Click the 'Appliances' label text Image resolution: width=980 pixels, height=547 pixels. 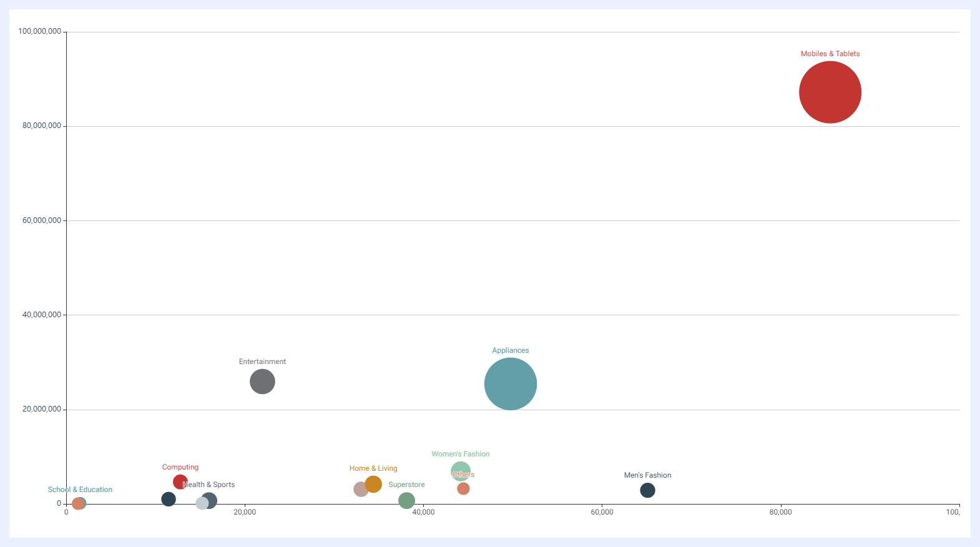(x=511, y=350)
